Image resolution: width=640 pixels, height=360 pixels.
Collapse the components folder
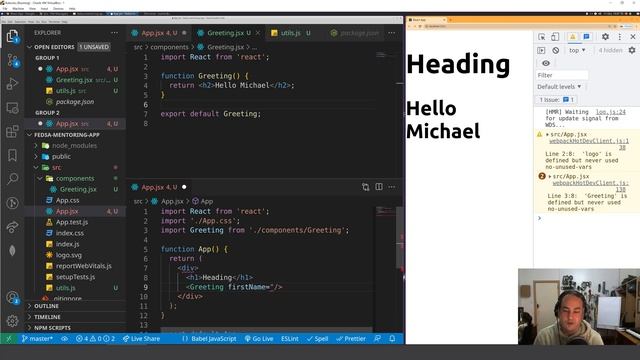point(75,178)
